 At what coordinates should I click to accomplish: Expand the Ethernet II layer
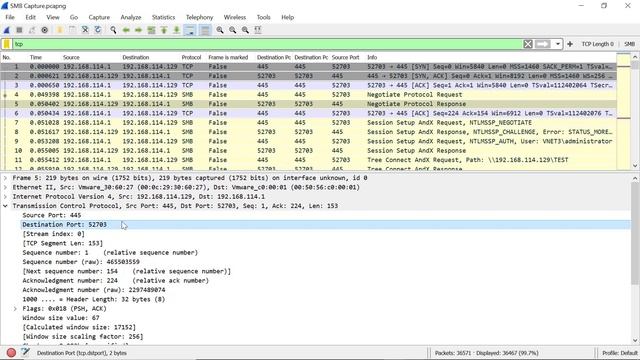pyautogui.click(x=5, y=187)
